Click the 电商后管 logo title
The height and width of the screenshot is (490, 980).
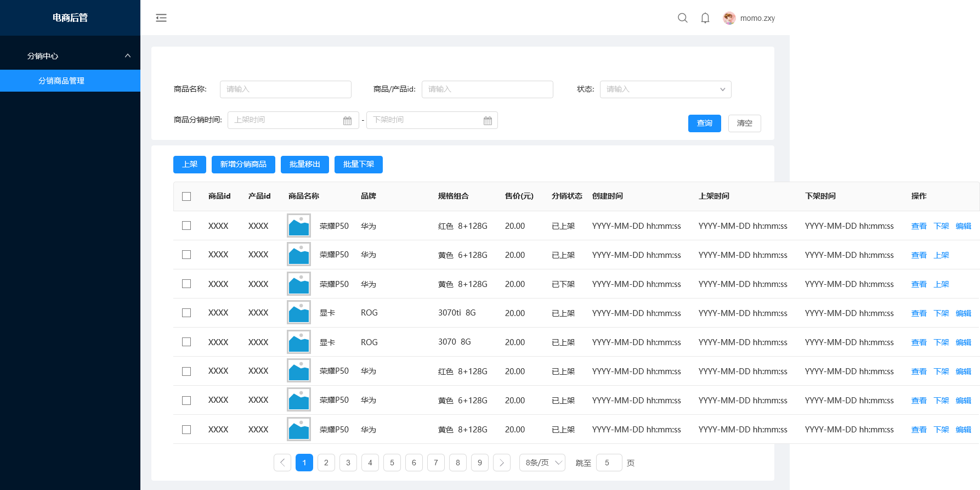coord(70,18)
